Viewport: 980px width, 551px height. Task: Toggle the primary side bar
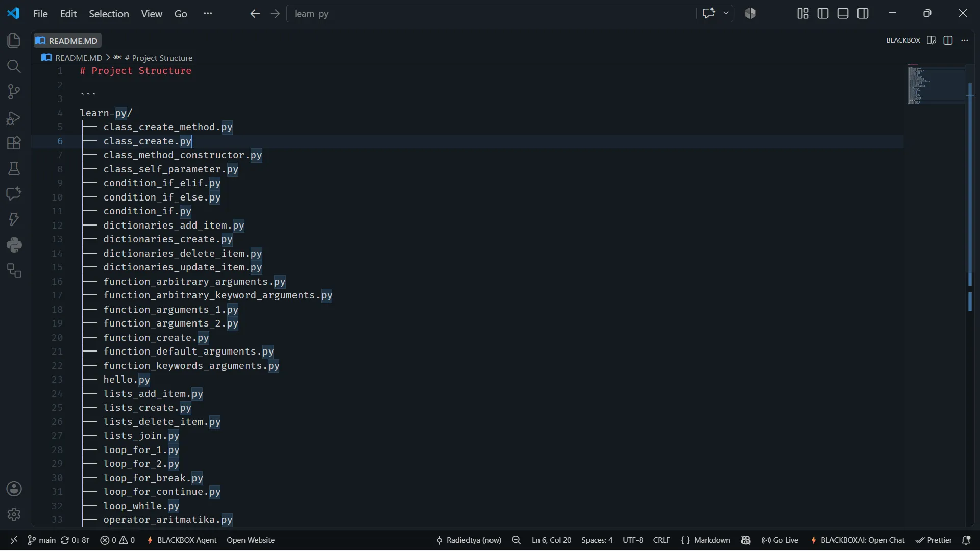click(x=823, y=14)
